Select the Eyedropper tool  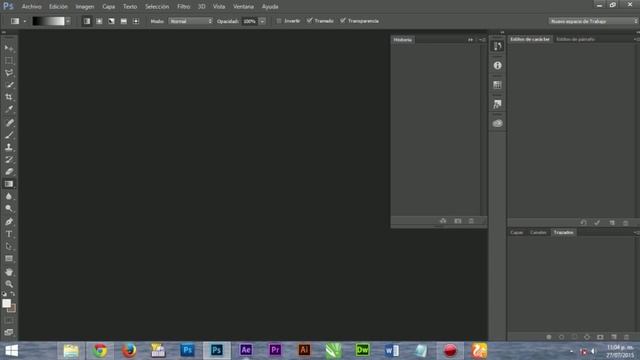9,109
